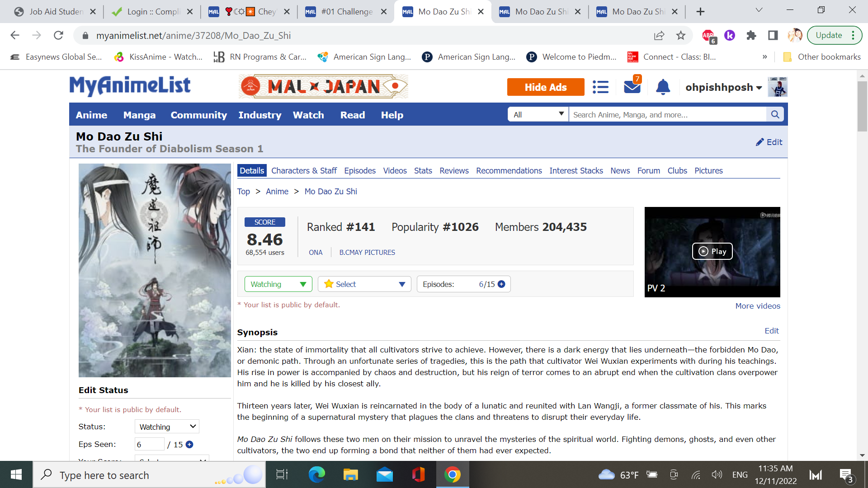Expand the ohpishhposh user menu
The height and width of the screenshot is (488, 868).
(723, 87)
